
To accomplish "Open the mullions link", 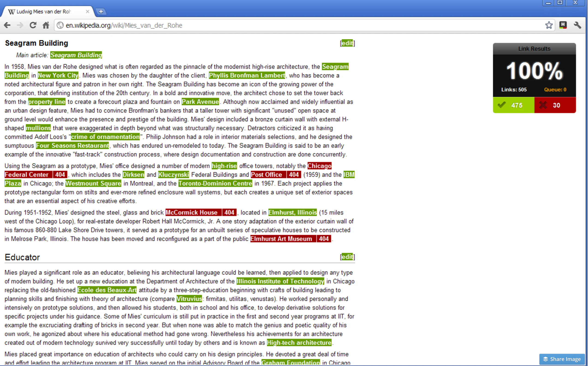I will coord(38,128).
